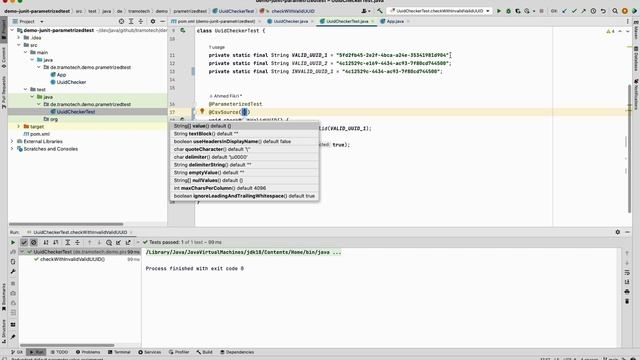This screenshot has height=360, width=640.
Task: Select textBlock() completion suggestion
Action: click(244, 133)
